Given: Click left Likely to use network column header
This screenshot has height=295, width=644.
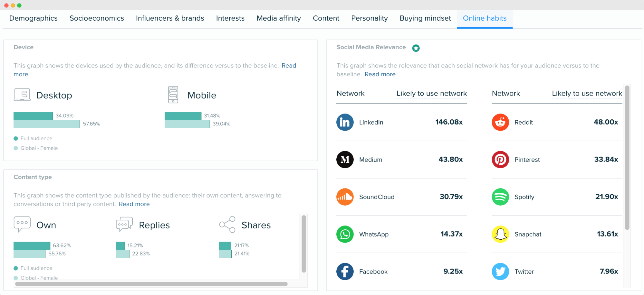Looking at the screenshot, I should [x=432, y=93].
